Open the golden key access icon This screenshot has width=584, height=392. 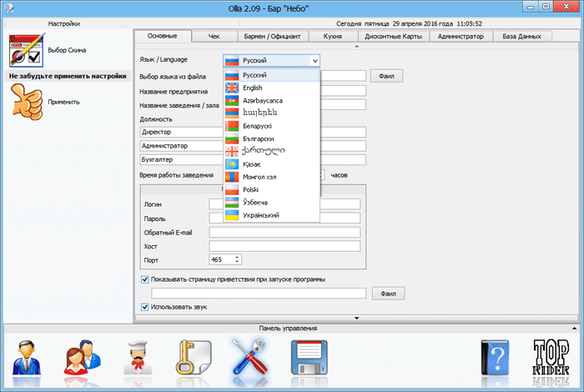pyautogui.click(x=194, y=358)
